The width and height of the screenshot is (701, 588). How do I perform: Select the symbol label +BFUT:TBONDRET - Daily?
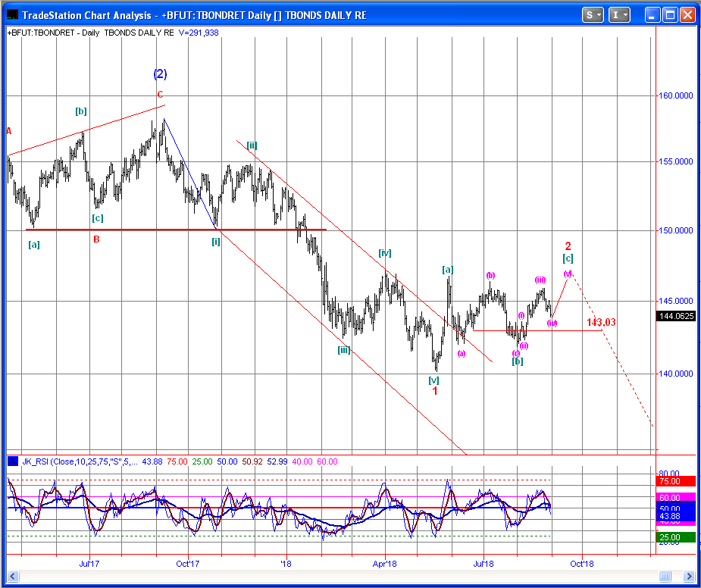click(53, 33)
